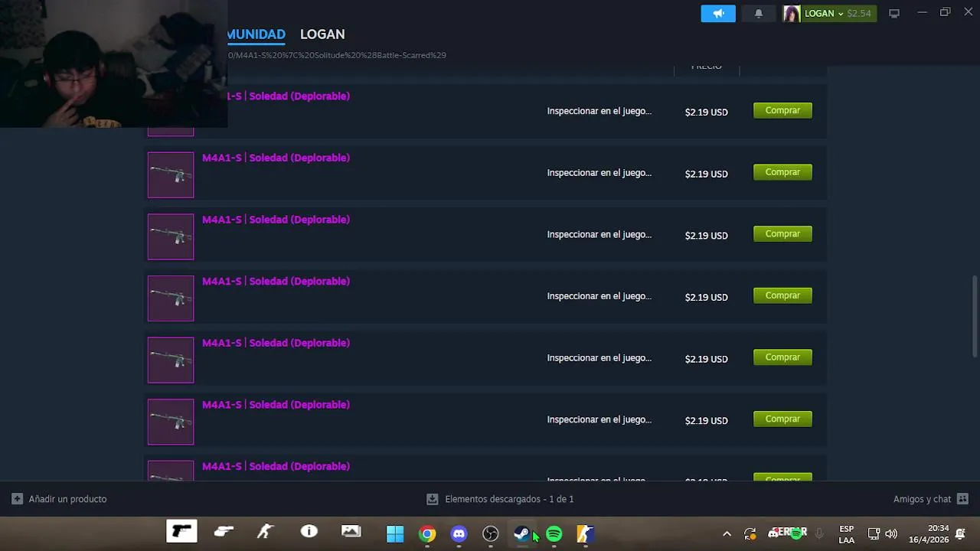Inspeccionar en el juego for fourth listing
The width and height of the screenshot is (980, 551).
click(x=599, y=296)
